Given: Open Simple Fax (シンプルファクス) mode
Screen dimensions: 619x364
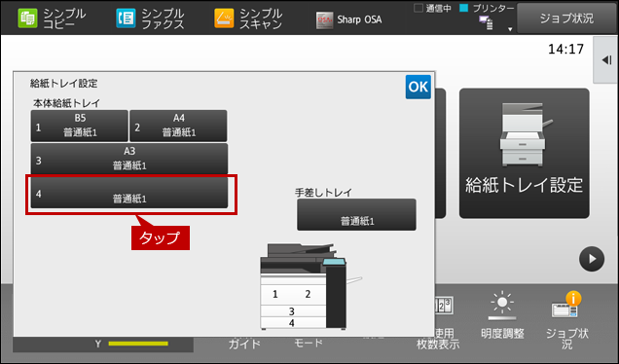Looking at the screenshot, I should point(150,18).
